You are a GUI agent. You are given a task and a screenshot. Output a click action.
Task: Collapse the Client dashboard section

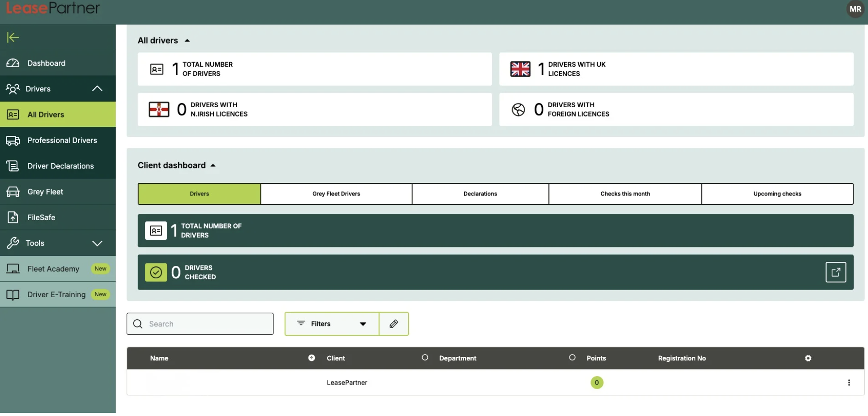tap(213, 165)
